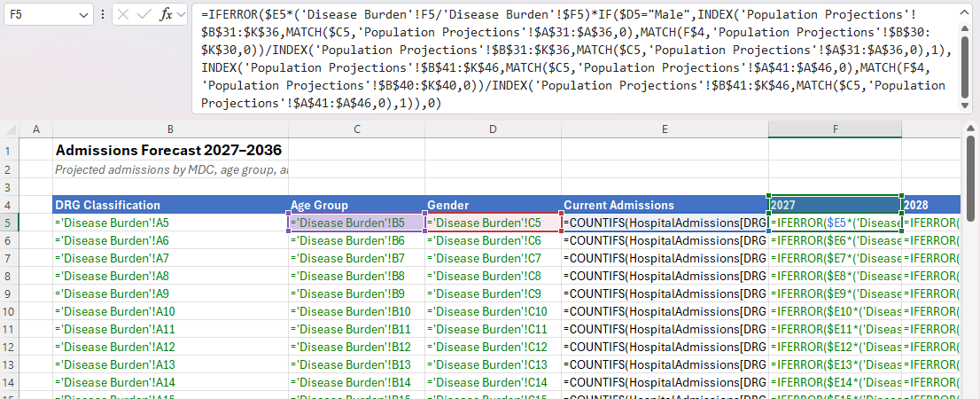Collapse the formula bar with top chevron

[964, 12]
